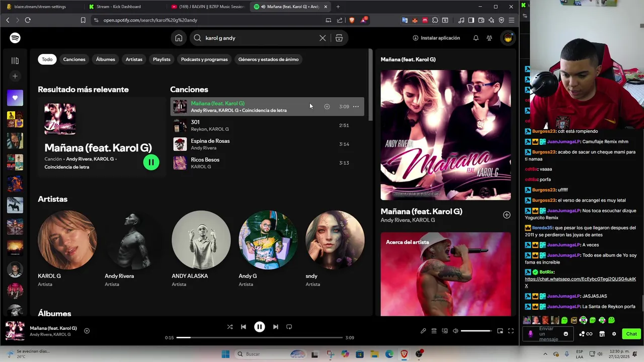Filter results by Artistas

coord(134,59)
